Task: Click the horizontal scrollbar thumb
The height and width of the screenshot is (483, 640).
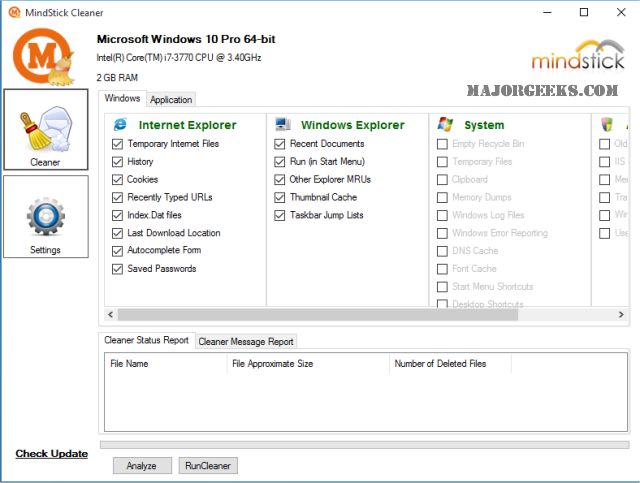Action: (x=318, y=314)
